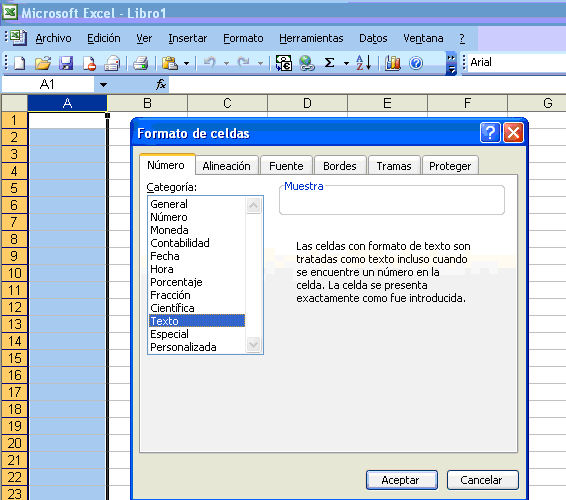Open the Datos menu

[x=373, y=38]
